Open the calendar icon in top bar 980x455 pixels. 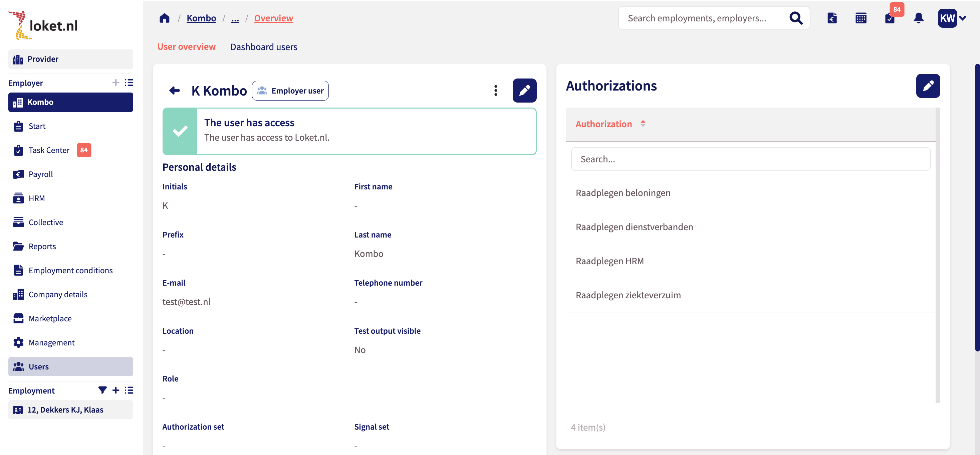click(x=861, y=18)
